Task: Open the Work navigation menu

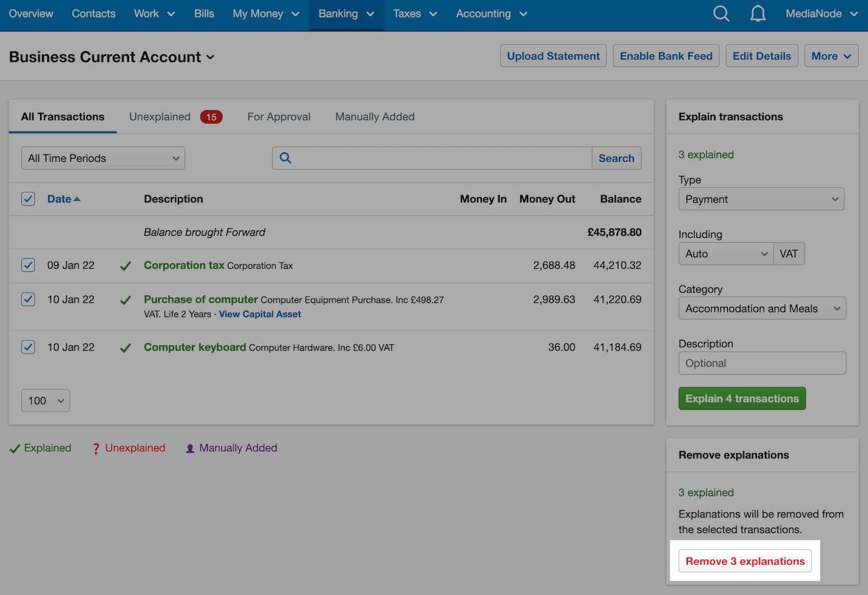Action: coord(155,14)
